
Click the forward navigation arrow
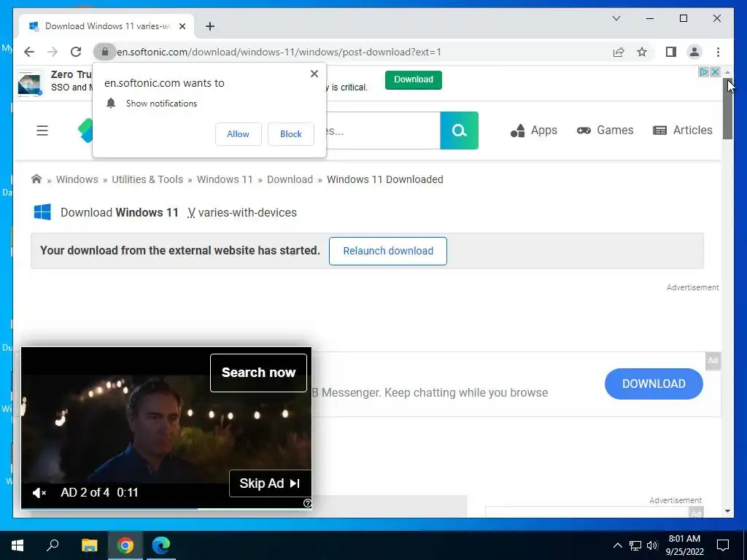(x=53, y=52)
